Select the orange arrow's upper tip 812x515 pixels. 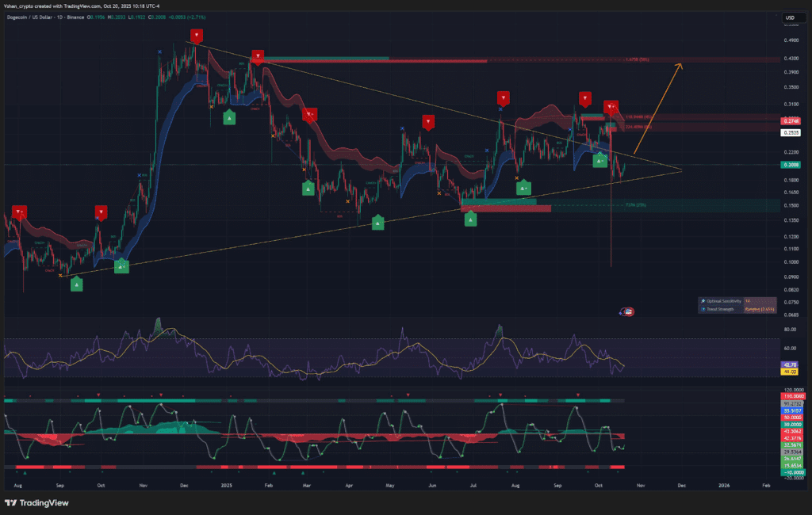pyautogui.click(x=680, y=64)
